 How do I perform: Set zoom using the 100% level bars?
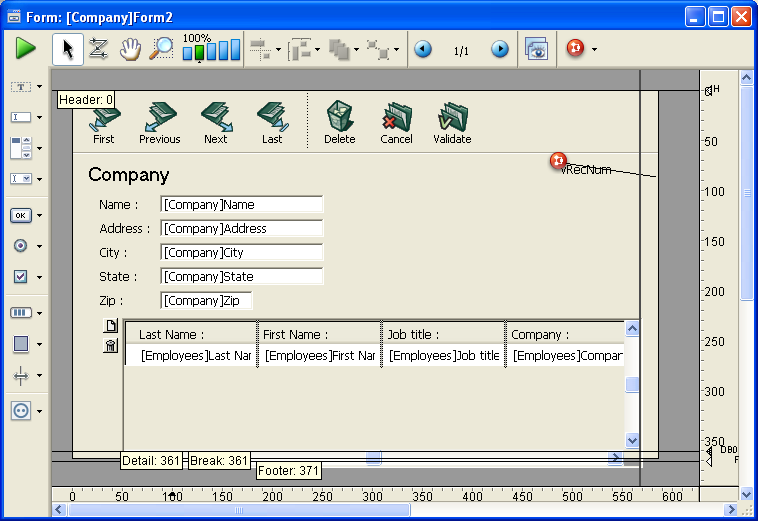tap(211, 49)
